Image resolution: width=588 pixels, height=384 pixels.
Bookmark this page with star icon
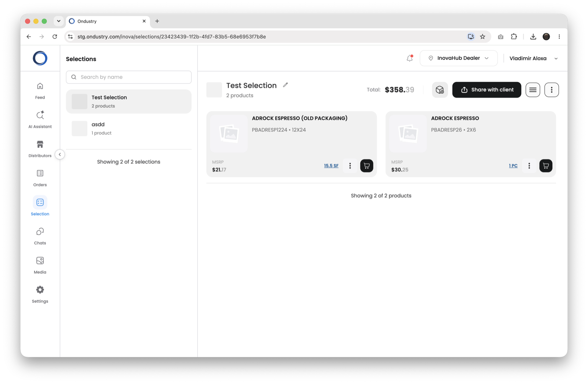point(483,37)
